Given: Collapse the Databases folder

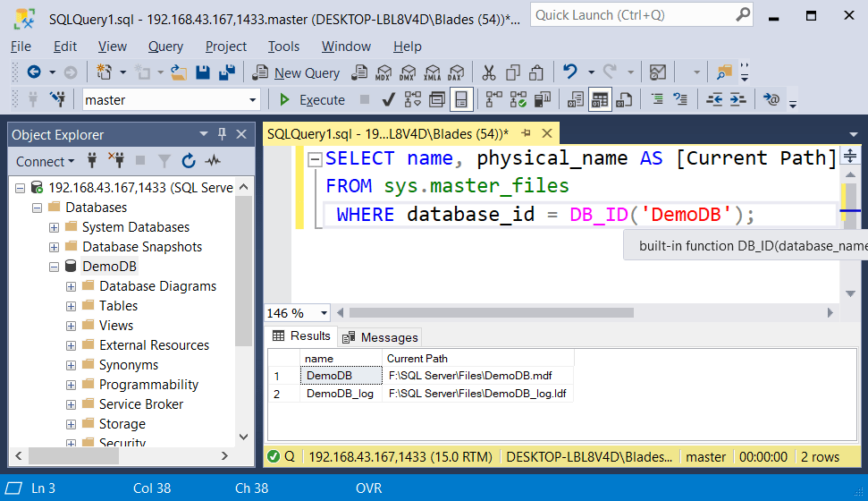Looking at the screenshot, I should 37,208.
